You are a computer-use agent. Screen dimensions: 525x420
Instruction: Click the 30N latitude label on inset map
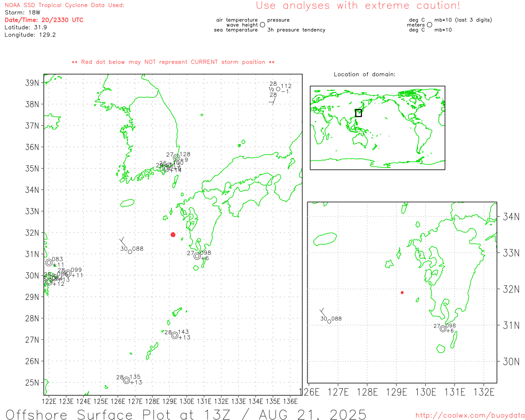point(511,361)
